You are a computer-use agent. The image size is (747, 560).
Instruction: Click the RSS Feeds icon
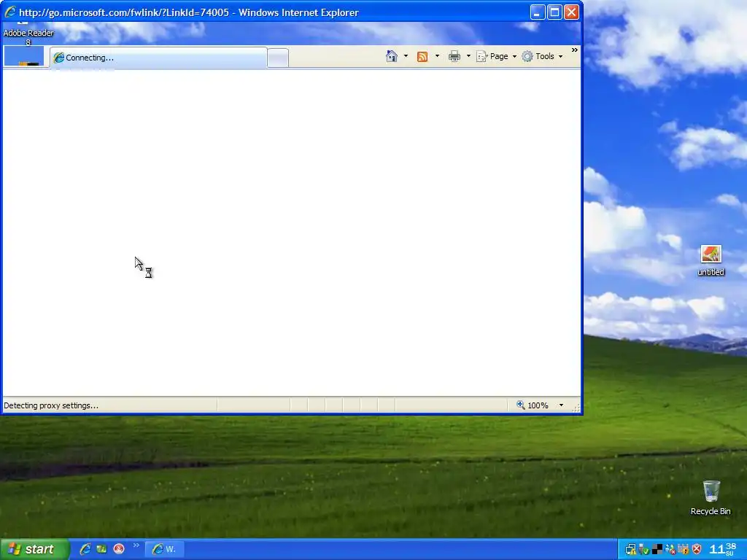[422, 57]
